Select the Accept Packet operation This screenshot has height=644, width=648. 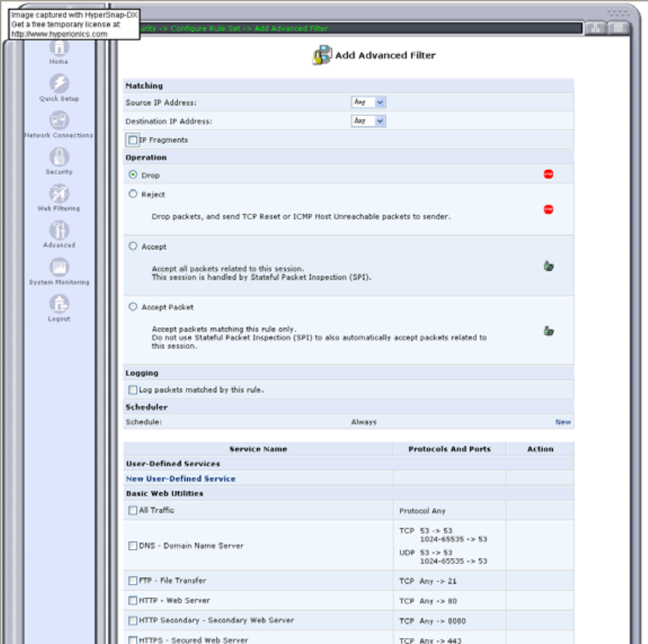click(132, 306)
